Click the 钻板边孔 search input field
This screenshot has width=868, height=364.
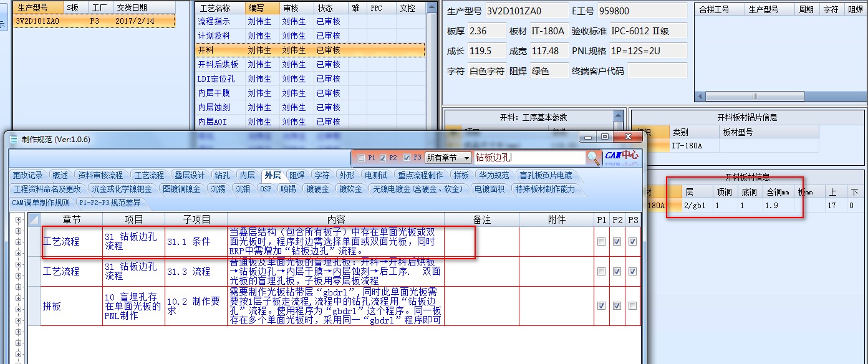click(x=529, y=158)
